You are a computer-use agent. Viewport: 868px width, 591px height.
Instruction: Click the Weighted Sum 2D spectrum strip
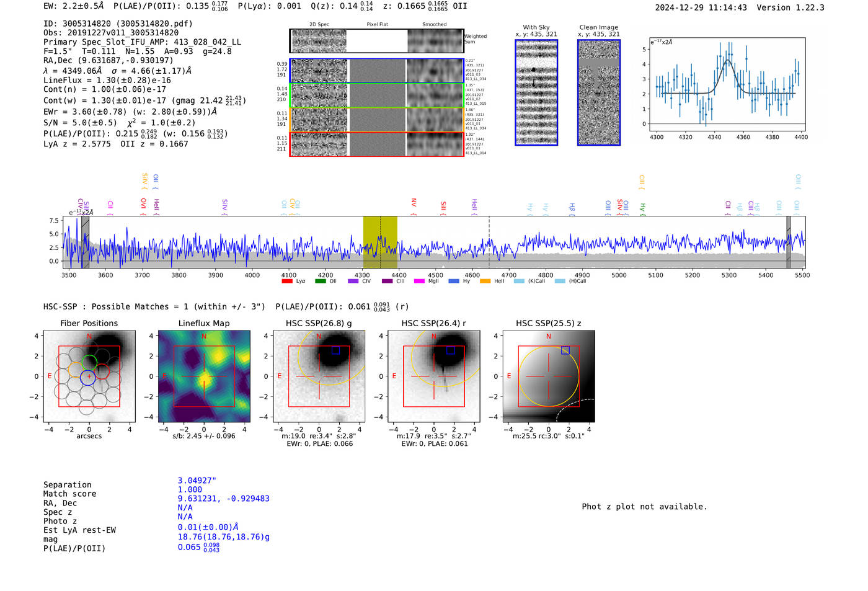click(x=376, y=41)
